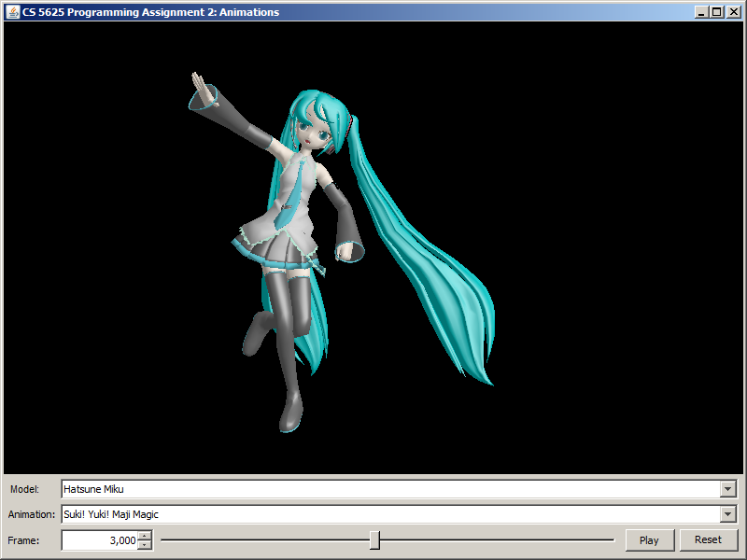
Task: Click slider track right of the handle
Action: pyautogui.click(x=495, y=540)
